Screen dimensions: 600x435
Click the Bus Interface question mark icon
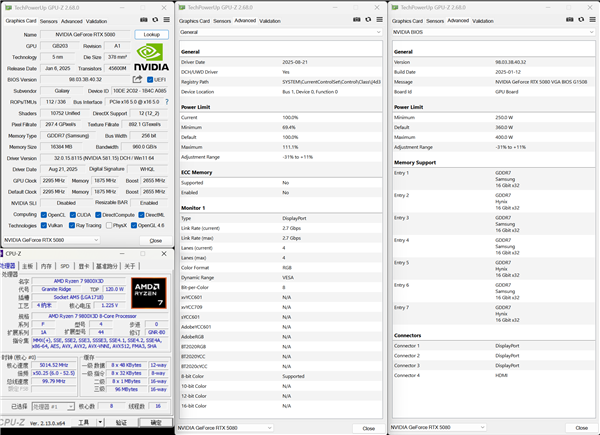(166, 102)
